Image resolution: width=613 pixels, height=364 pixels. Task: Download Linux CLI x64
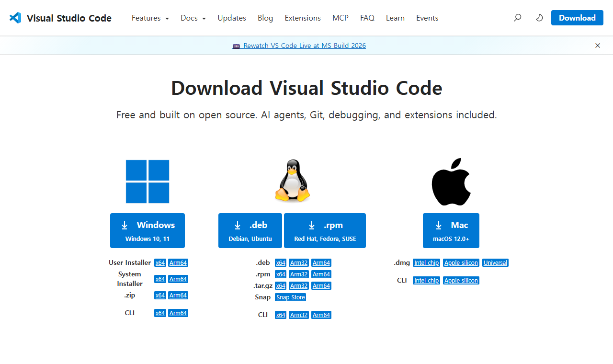coord(281,315)
